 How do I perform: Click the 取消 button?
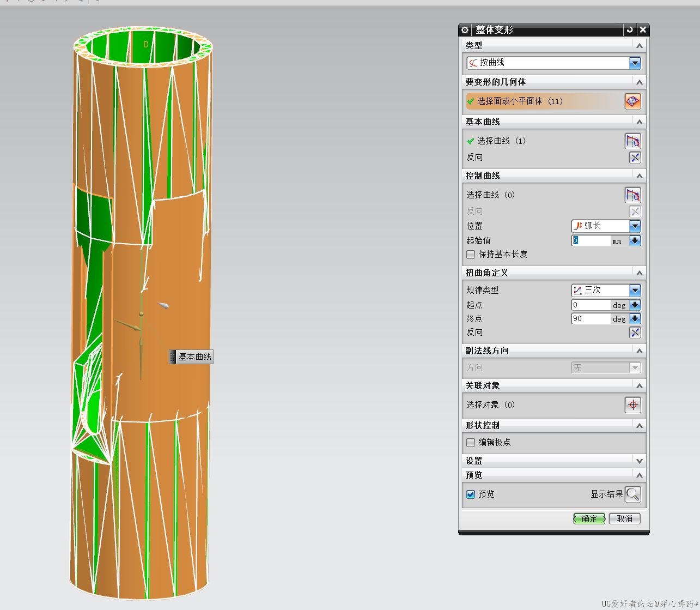[624, 518]
